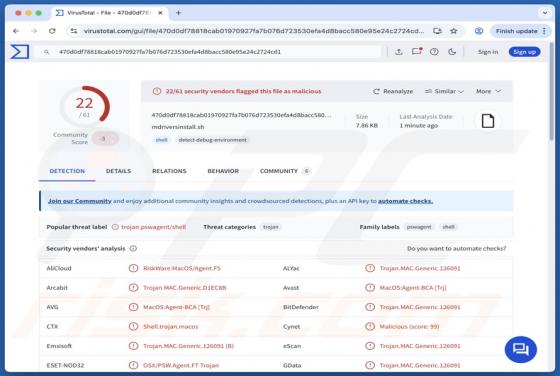Click the VirusTotal logo icon
The width and height of the screenshot is (560, 376).
tap(19, 52)
